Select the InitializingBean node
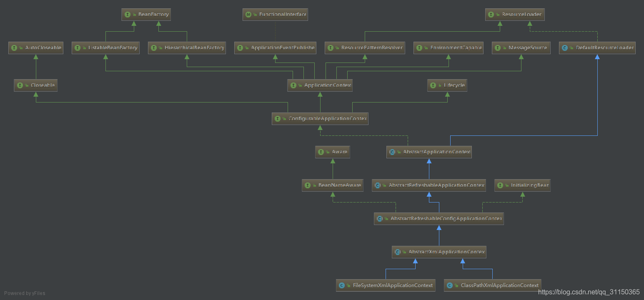This screenshot has width=644, height=300. pos(523,185)
